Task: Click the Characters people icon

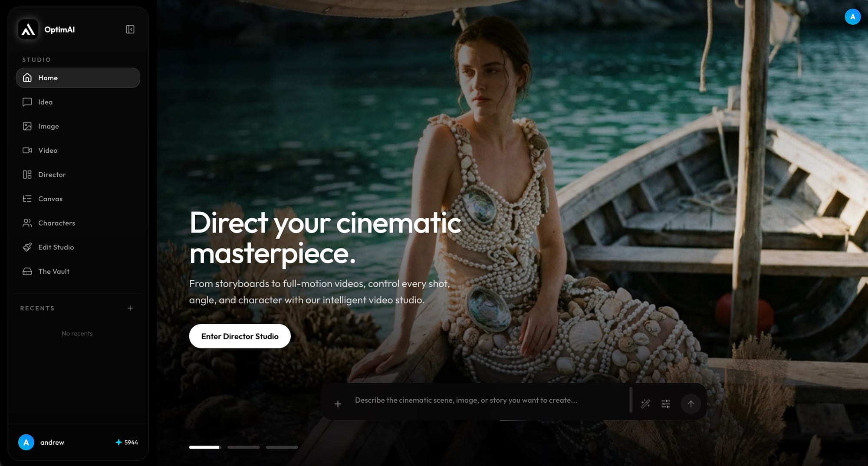Action: point(27,223)
